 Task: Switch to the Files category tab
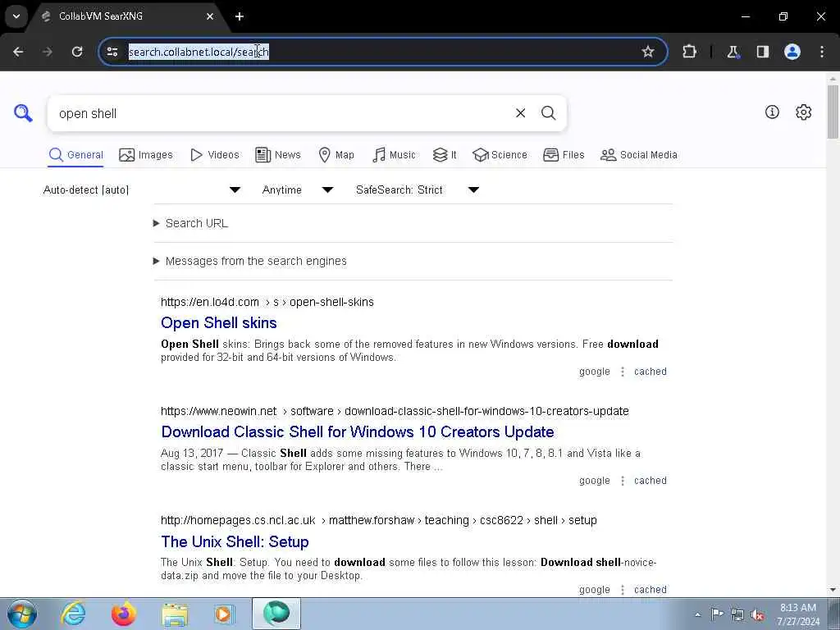tap(564, 155)
